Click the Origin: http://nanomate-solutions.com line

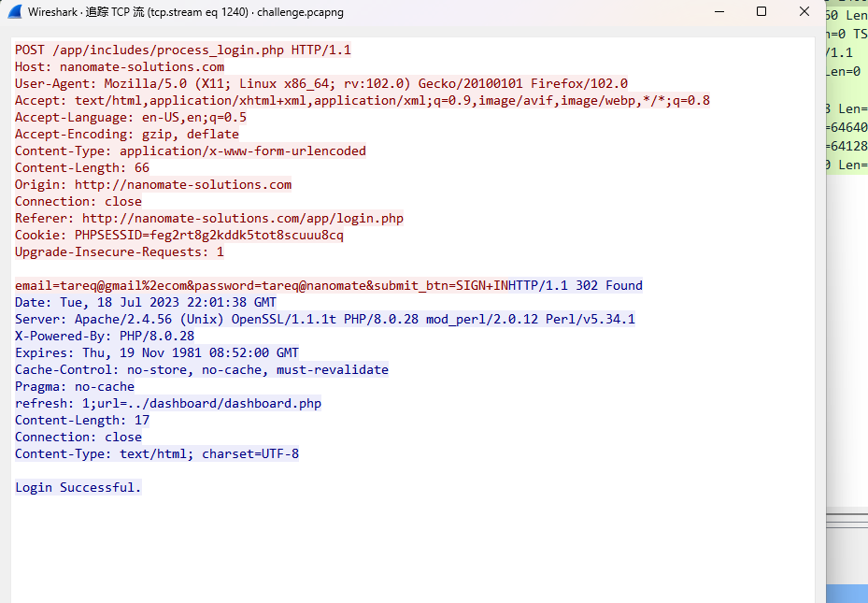[x=153, y=184]
